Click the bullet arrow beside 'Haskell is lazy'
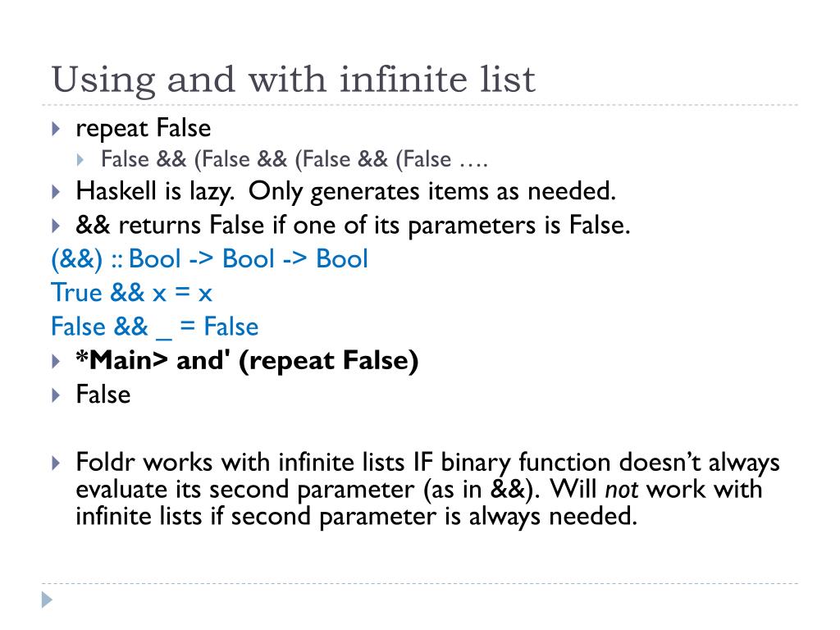 click(x=56, y=192)
